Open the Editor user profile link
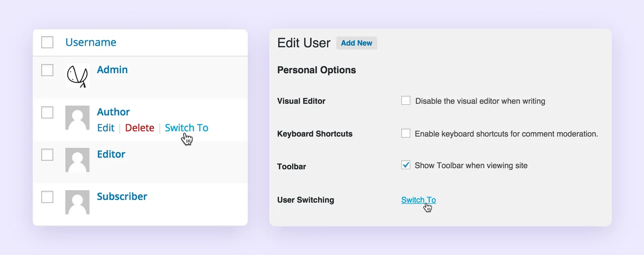The image size is (644, 255). 111,154
